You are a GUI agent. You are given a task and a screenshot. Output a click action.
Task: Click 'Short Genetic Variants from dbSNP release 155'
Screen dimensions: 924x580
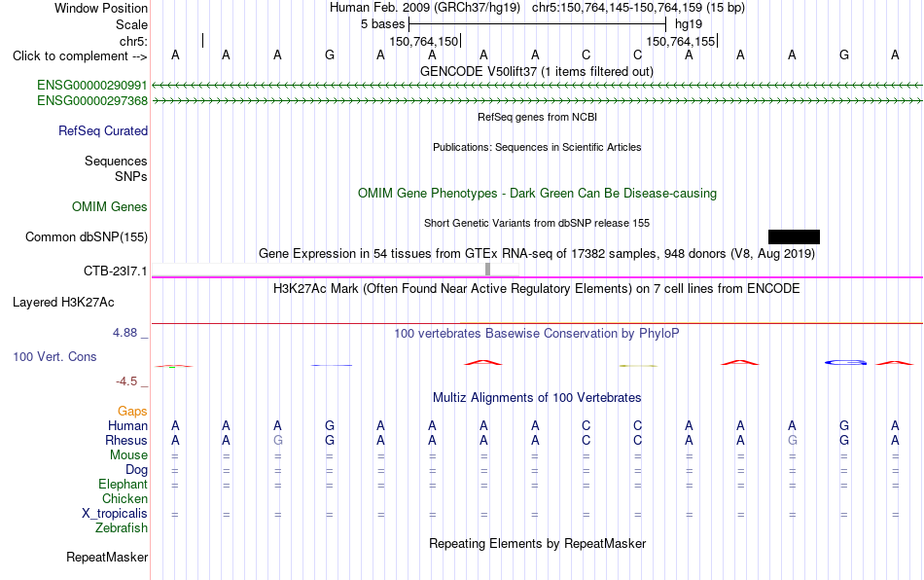click(x=537, y=223)
